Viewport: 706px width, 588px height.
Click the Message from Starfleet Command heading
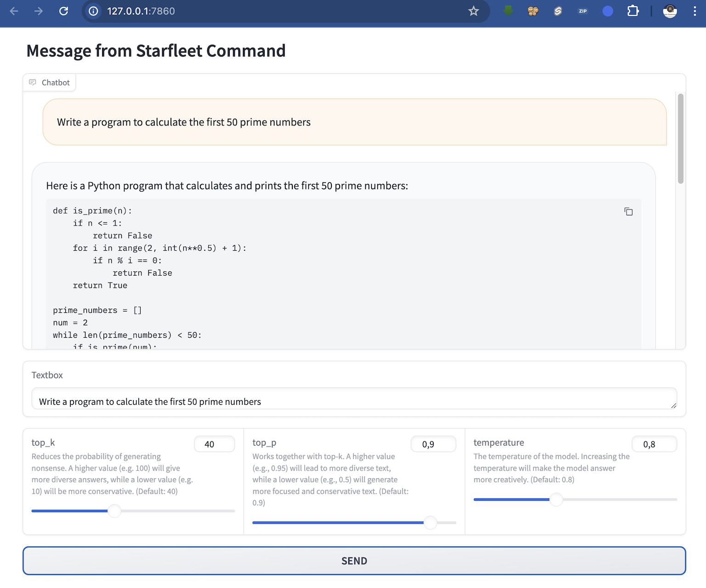(156, 51)
